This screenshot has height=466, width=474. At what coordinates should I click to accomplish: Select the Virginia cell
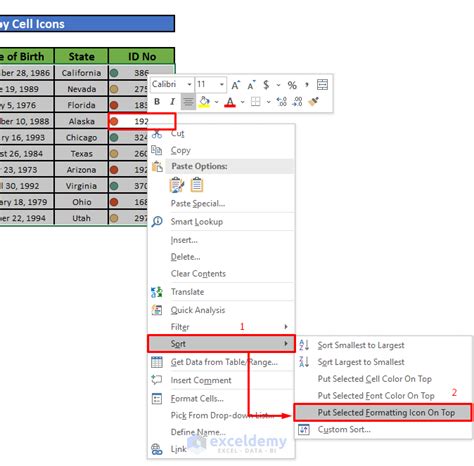tap(81, 186)
